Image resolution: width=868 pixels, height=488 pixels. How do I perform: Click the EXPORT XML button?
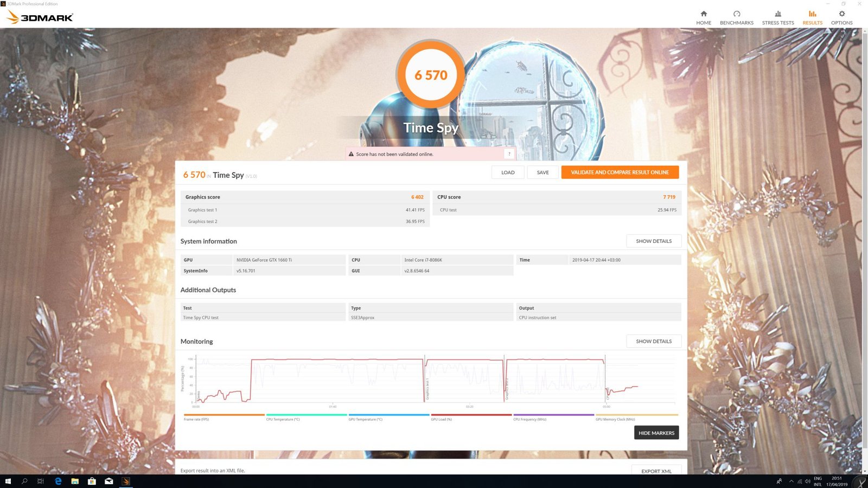point(656,471)
